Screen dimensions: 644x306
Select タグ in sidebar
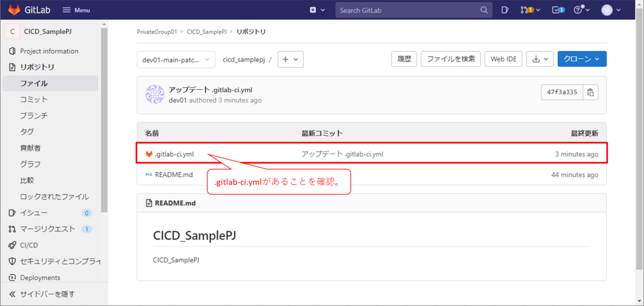27,132
